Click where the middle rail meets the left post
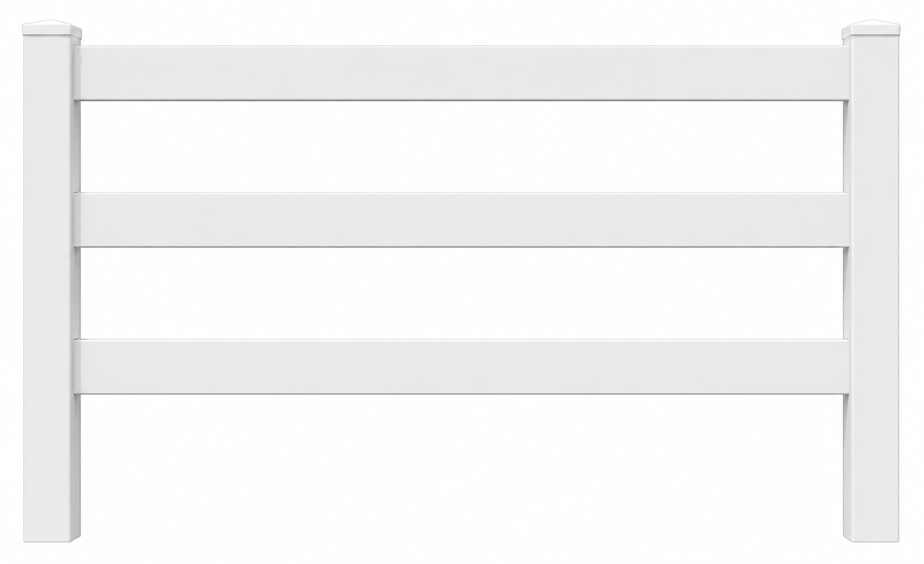Image resolution: width=924 pixels, height=564 pixels. click(x=77, y=220)
